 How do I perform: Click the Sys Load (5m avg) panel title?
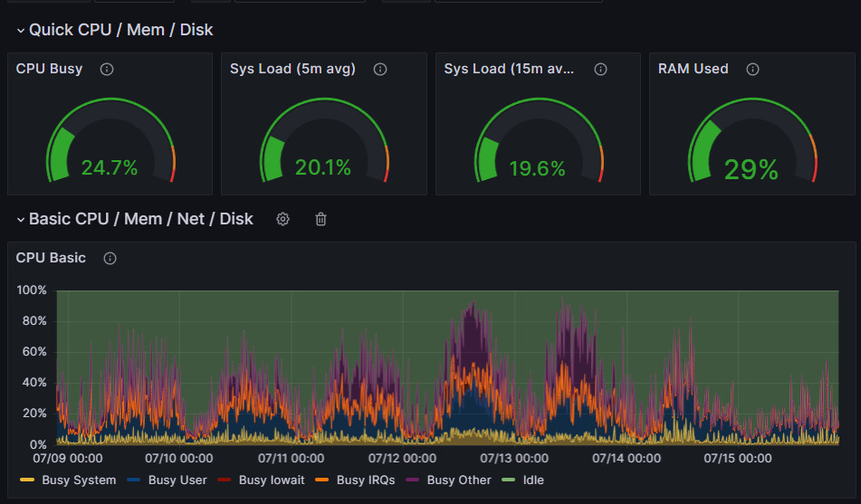pos(292,69)
